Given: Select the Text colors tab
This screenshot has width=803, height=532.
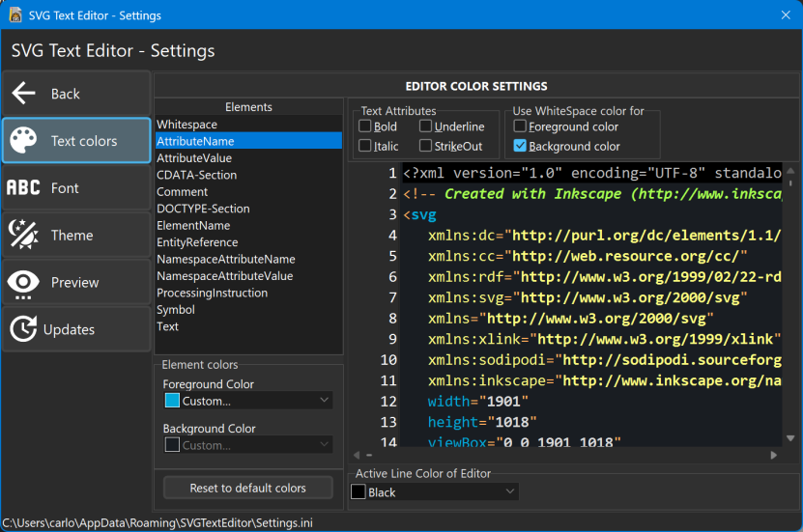Looking at the screenshot, I should (x=76, y=141).
